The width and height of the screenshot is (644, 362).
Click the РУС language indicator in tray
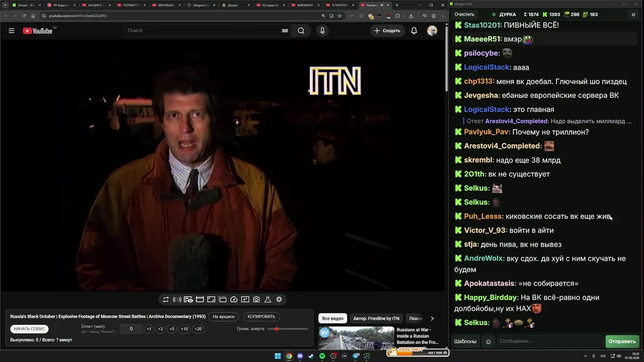pyautogui.click(x=603, y=356)
